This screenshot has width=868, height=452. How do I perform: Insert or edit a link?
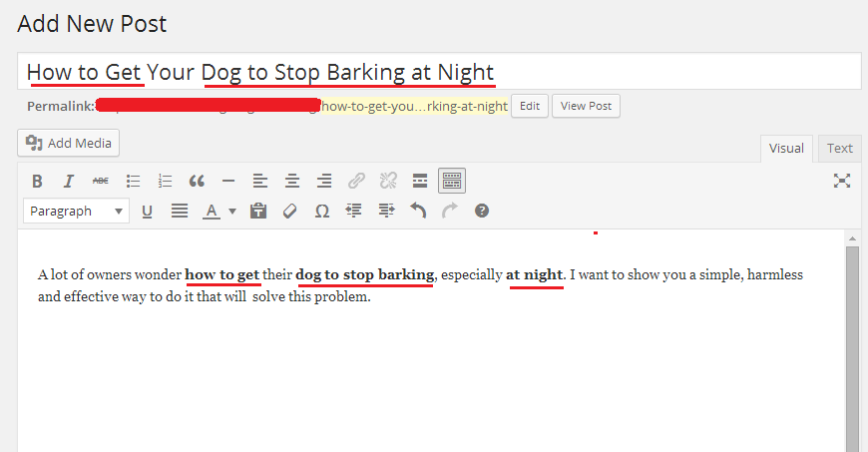(x=356, y=182)
